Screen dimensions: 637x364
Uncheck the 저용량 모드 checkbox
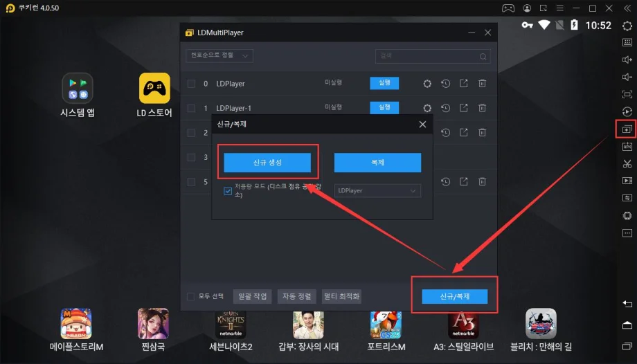[x=228, y=190]
